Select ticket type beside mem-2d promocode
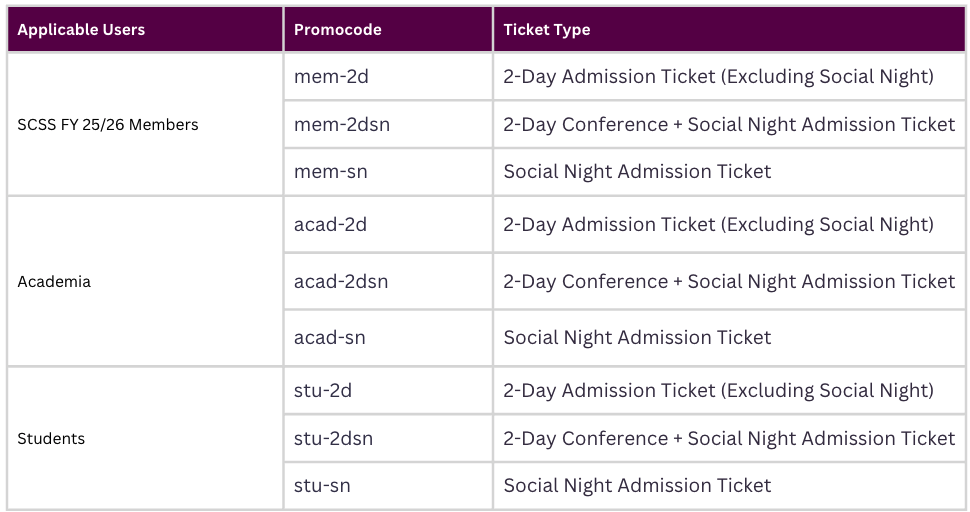This screenshot has height=512, width=970. click(x=729, y=76)
